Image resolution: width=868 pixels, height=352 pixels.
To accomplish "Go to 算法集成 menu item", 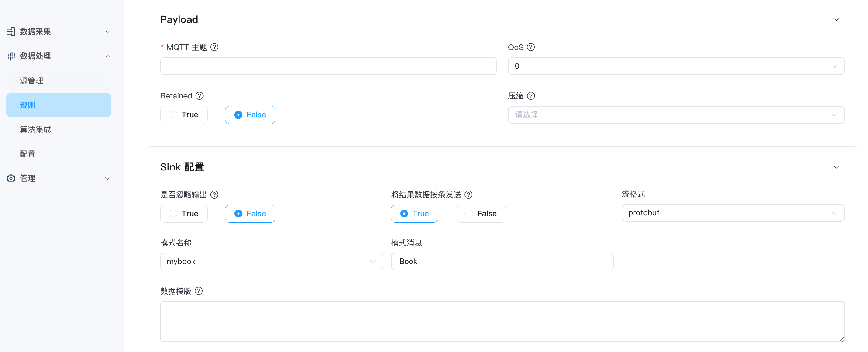I will tap(36, 130).
